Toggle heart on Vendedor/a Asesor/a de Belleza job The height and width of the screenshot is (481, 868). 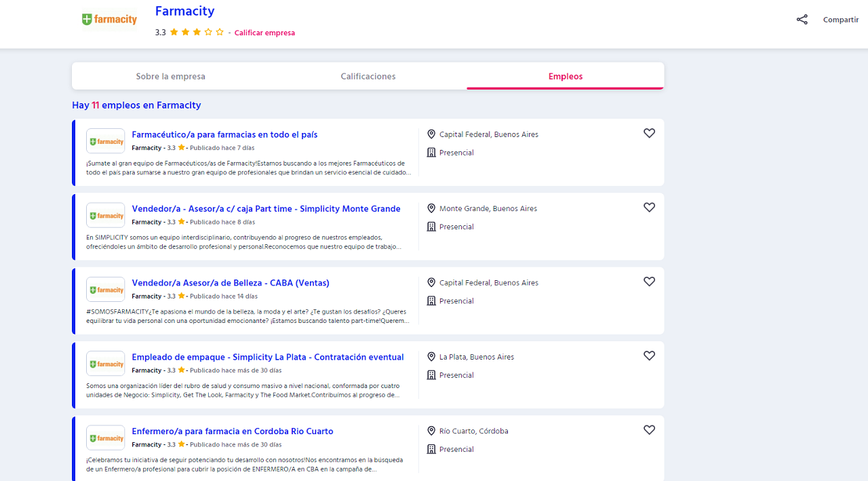[649, 282]
